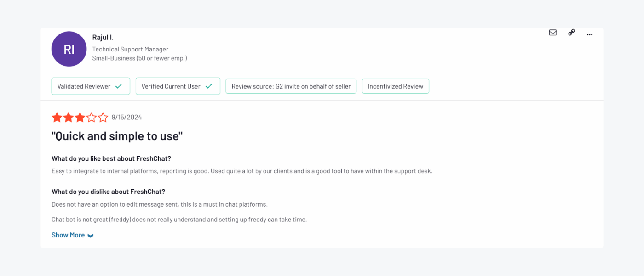Click "Technical Support Manager" text
644x276 pixels.
pos(130,49)
